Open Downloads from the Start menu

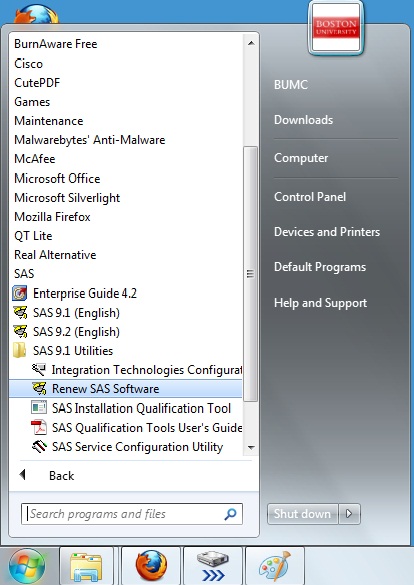304,120
